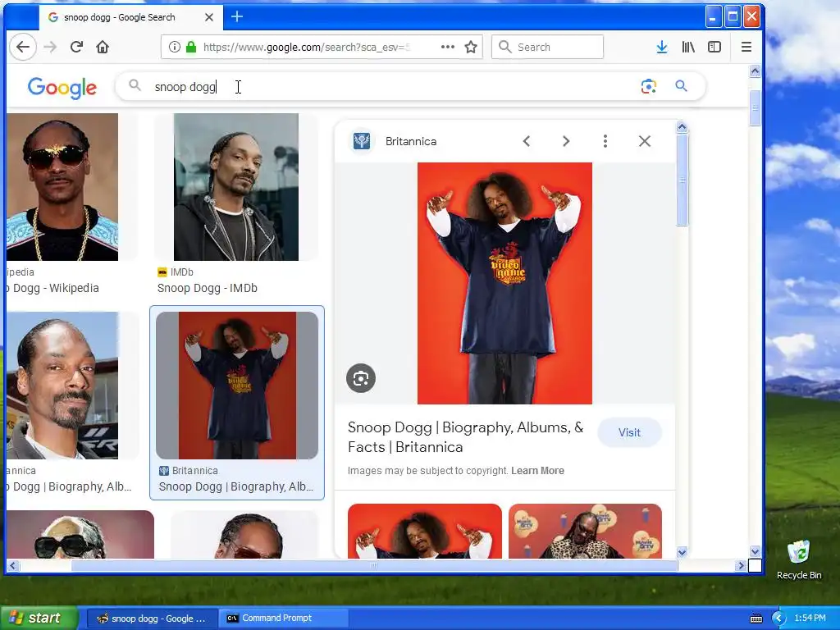Click the horizontal scrollbar thumb
The image size is (840, 630).
coord(374,565)
